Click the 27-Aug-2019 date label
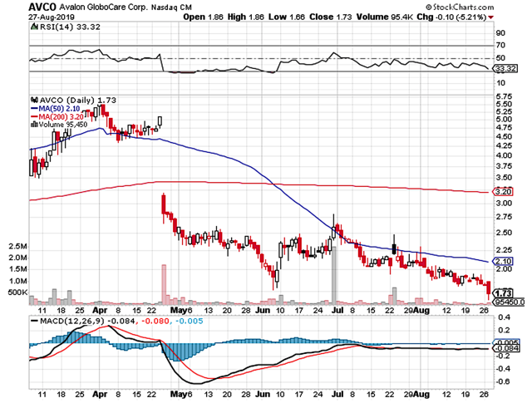The height and width of the screenshot is (403, 532). pos(52,17)
